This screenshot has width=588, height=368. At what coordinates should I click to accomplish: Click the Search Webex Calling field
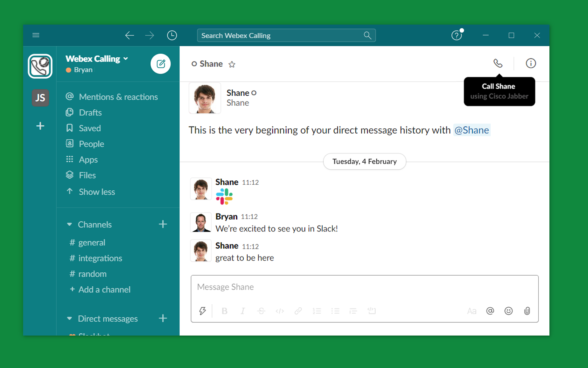pos(286,35)
